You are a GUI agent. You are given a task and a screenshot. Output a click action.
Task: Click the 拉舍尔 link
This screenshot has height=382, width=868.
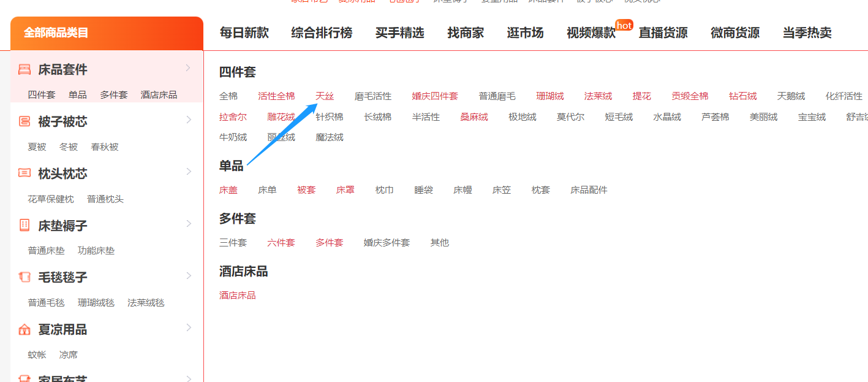pos(233,117)
